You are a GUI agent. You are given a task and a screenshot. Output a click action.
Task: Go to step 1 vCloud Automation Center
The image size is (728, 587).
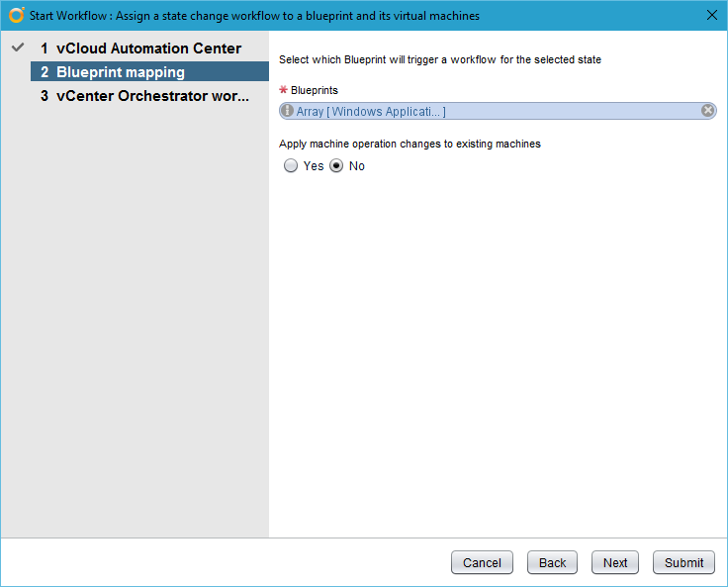[x=148, y=49]
